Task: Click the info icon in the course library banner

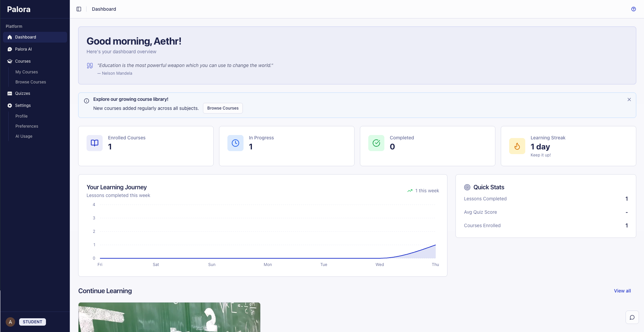Action: [86, 101]
